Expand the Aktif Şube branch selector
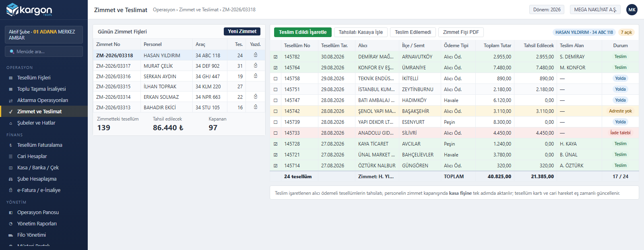This screenshot has width=644, height=250. [44, 35]
